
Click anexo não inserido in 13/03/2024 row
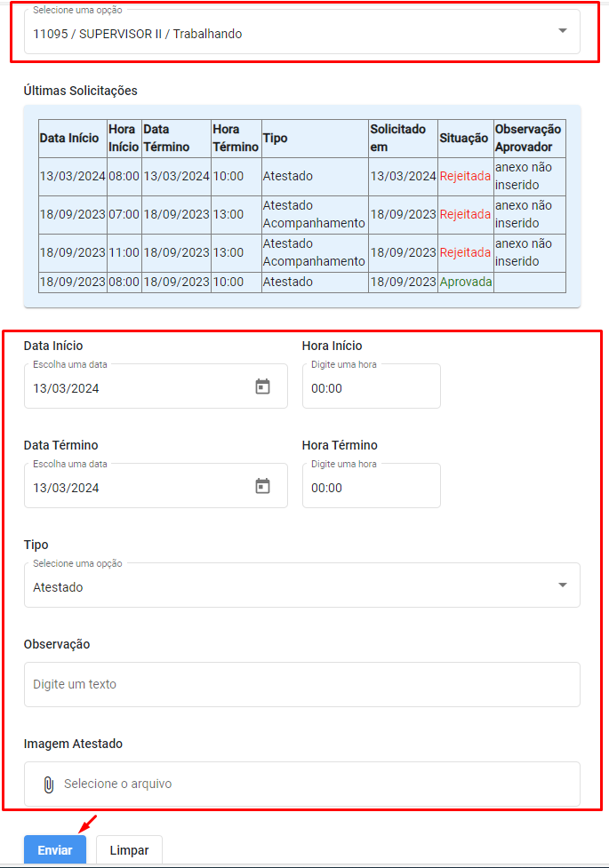click(530, 177)
